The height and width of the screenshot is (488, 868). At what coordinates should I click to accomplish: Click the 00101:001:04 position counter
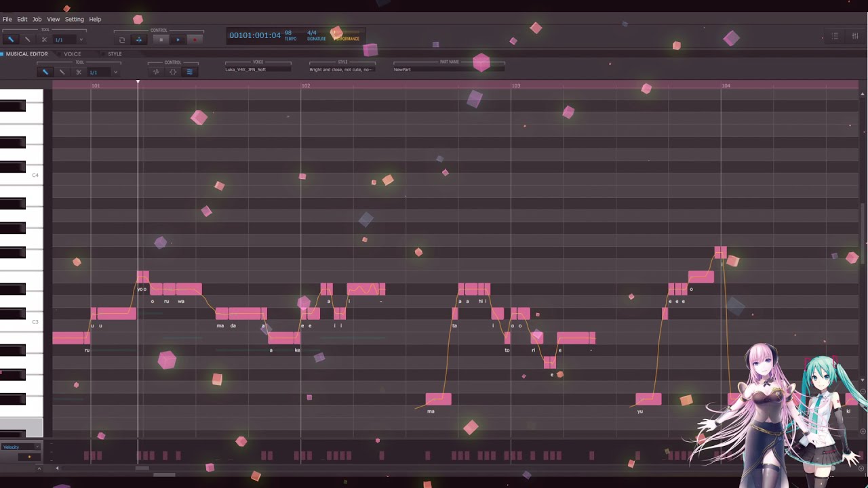pos(255,35)
